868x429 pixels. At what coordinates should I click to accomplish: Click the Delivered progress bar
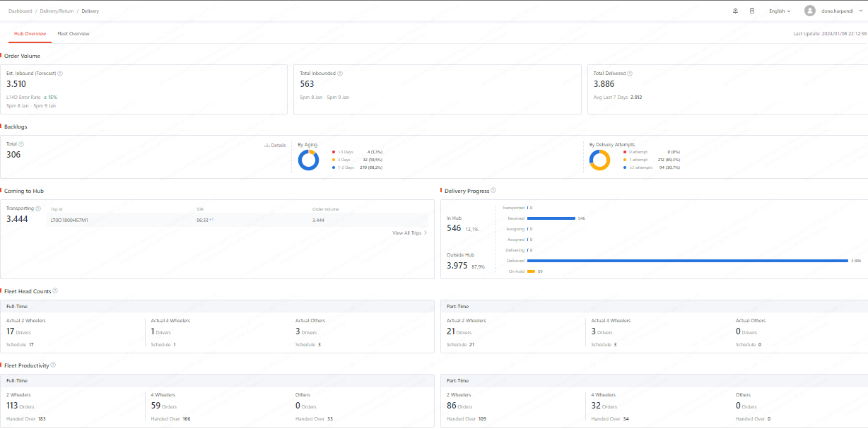pos(687,261)
